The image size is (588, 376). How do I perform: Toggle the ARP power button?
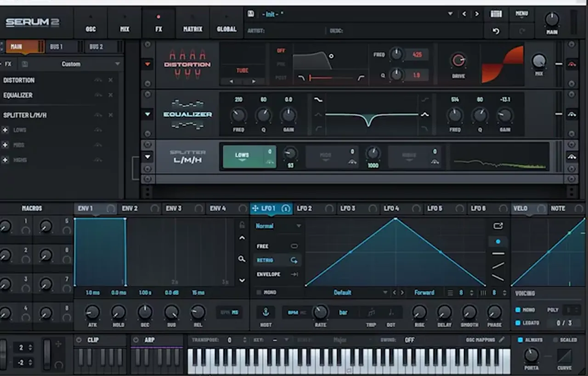click(x=136, y=340)
